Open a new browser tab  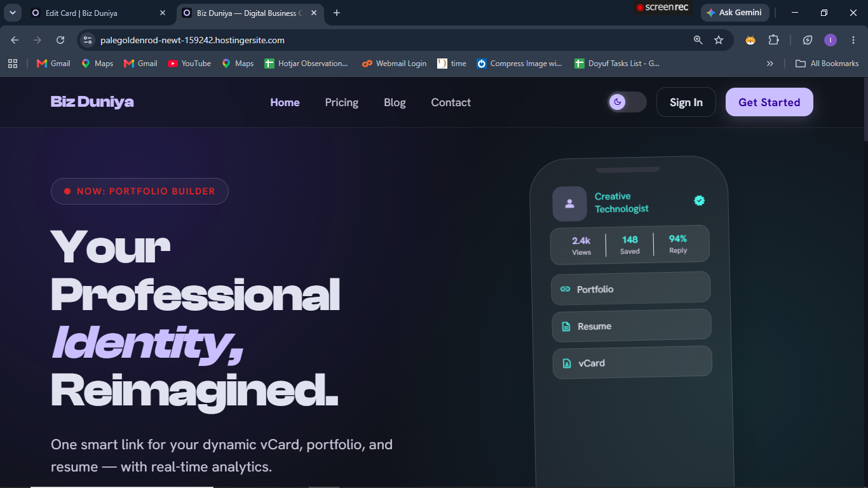[337, 13]
